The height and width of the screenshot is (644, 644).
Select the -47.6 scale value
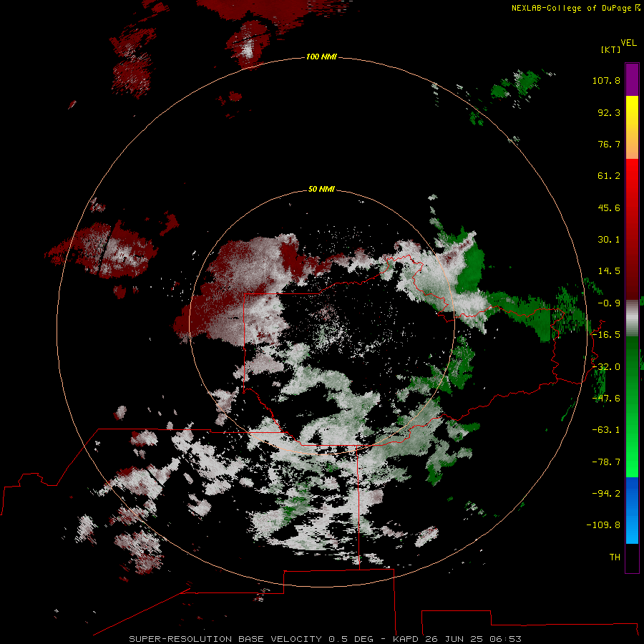(606, 399)
